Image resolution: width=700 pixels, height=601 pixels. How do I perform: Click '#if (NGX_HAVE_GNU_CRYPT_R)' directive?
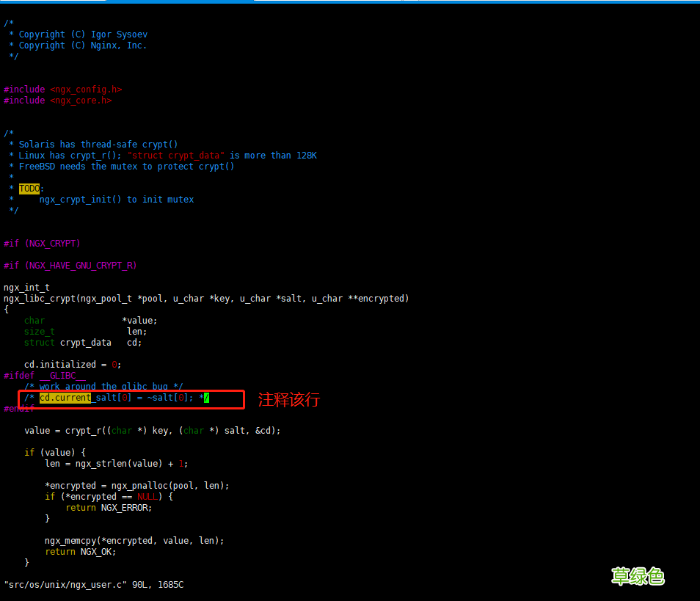(x=70, y=265)
